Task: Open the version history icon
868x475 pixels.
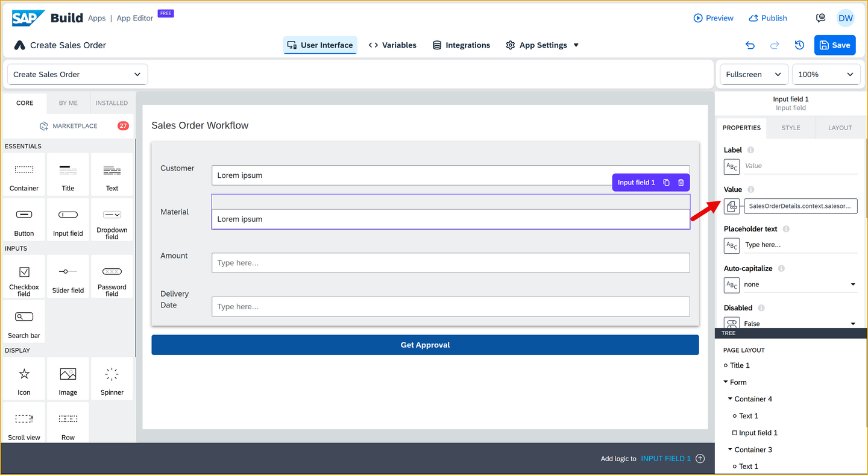Action: 799,45
